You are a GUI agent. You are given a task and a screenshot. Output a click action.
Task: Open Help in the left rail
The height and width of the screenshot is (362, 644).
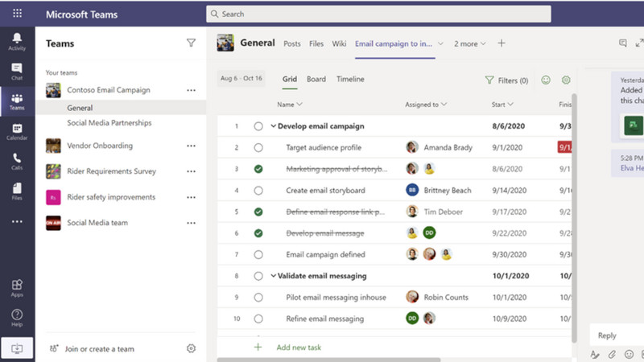point(17,318)
